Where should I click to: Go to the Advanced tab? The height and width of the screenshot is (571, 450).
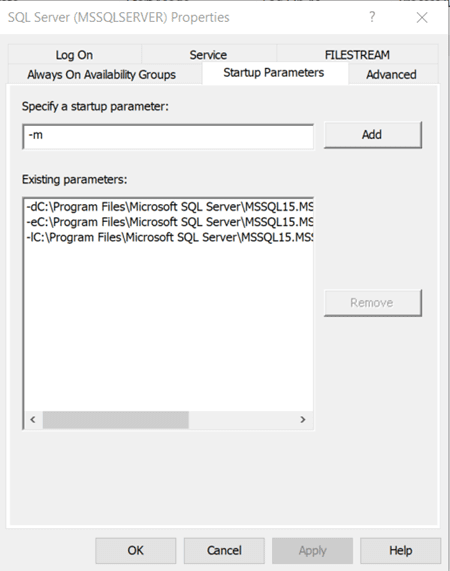391,75
